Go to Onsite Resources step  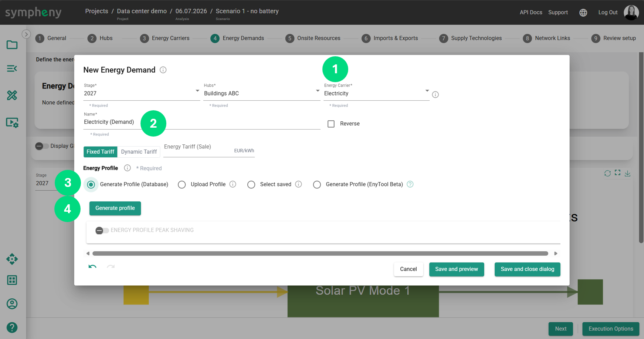coord(313,38)
